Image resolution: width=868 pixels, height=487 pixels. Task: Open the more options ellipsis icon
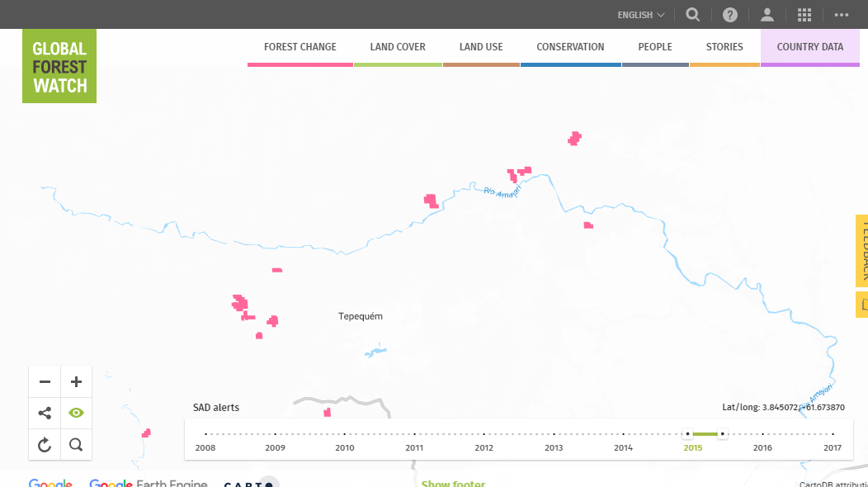[x=842, y=15]
